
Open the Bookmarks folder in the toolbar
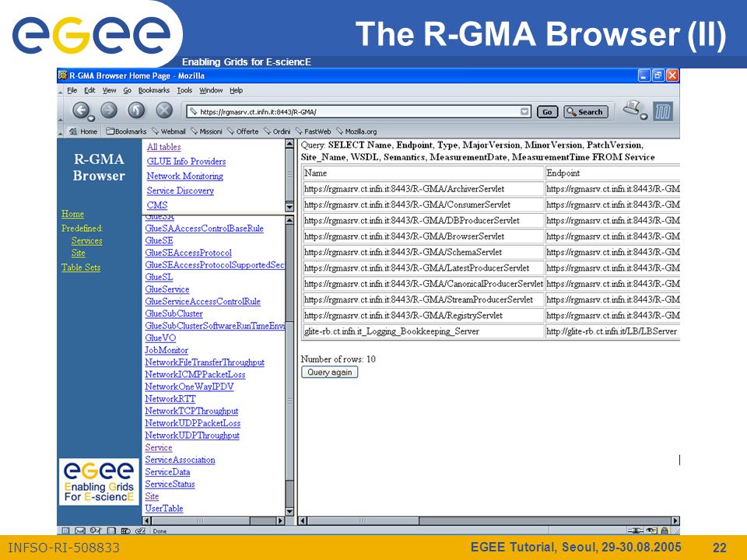point(126,131)
